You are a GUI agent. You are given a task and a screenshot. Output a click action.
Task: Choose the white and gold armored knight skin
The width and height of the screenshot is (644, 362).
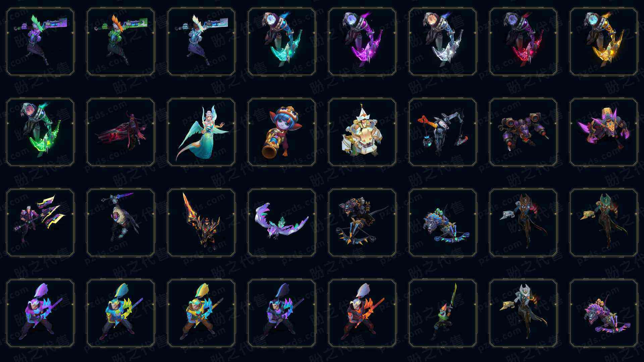tap(362, 132)
